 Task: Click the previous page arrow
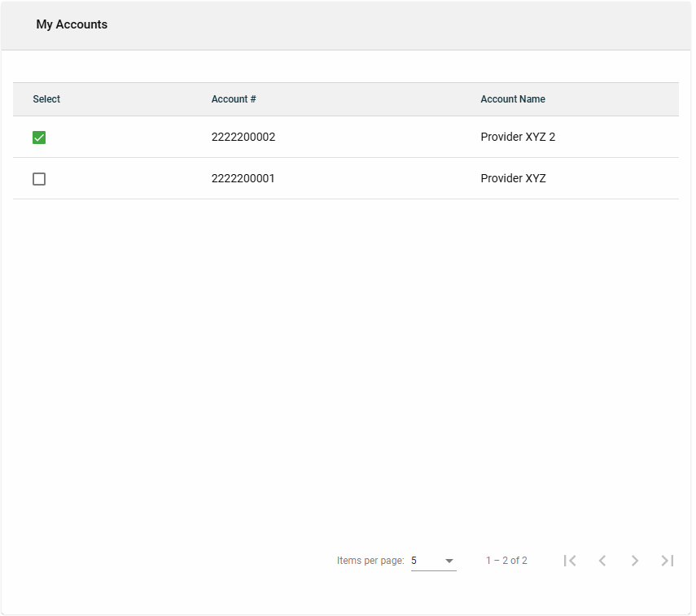pos(602,561)
